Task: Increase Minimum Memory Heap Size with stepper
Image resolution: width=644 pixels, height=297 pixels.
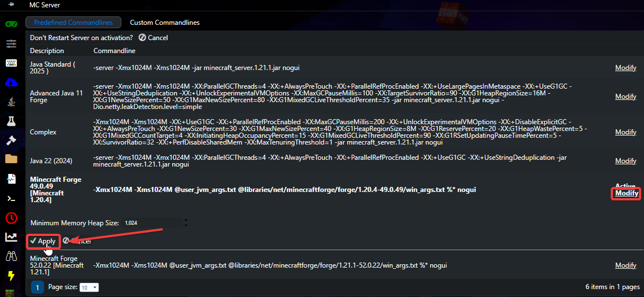Action: 186,220
